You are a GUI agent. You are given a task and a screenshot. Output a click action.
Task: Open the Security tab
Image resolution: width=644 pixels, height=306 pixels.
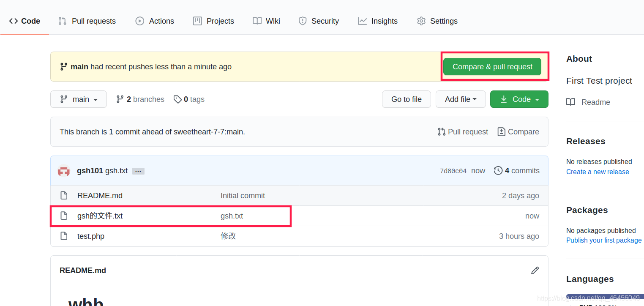point(319,21)
